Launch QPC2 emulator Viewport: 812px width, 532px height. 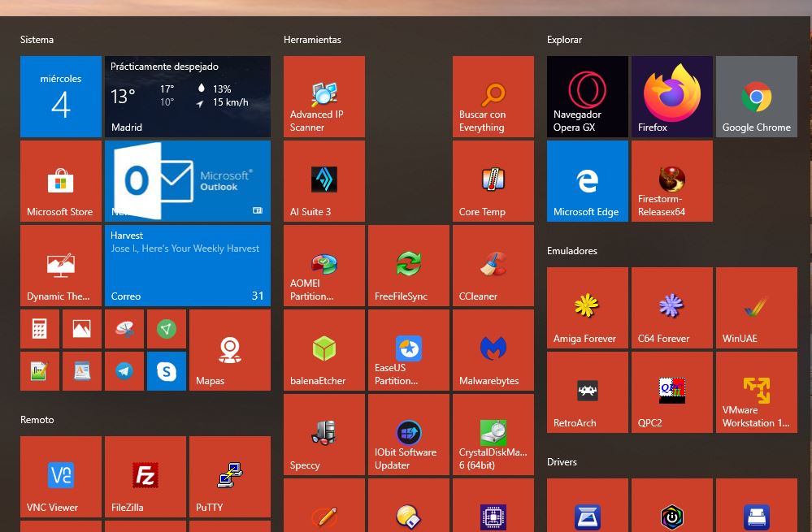[671, 392]
